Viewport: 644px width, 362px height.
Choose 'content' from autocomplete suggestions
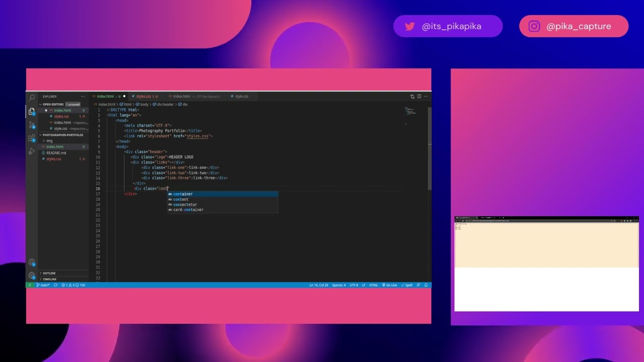(x=222, y=199)
